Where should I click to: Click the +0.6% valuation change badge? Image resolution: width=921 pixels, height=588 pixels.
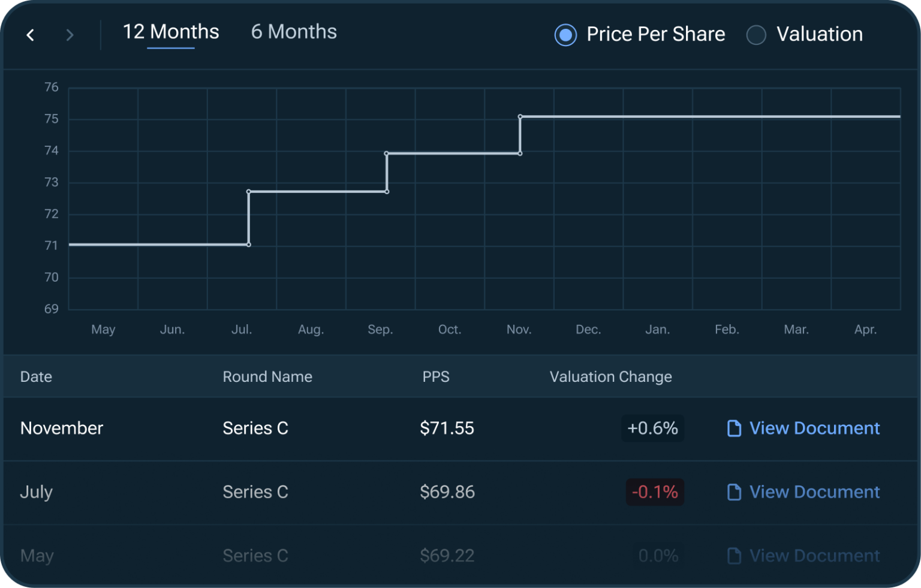point(652,428)
